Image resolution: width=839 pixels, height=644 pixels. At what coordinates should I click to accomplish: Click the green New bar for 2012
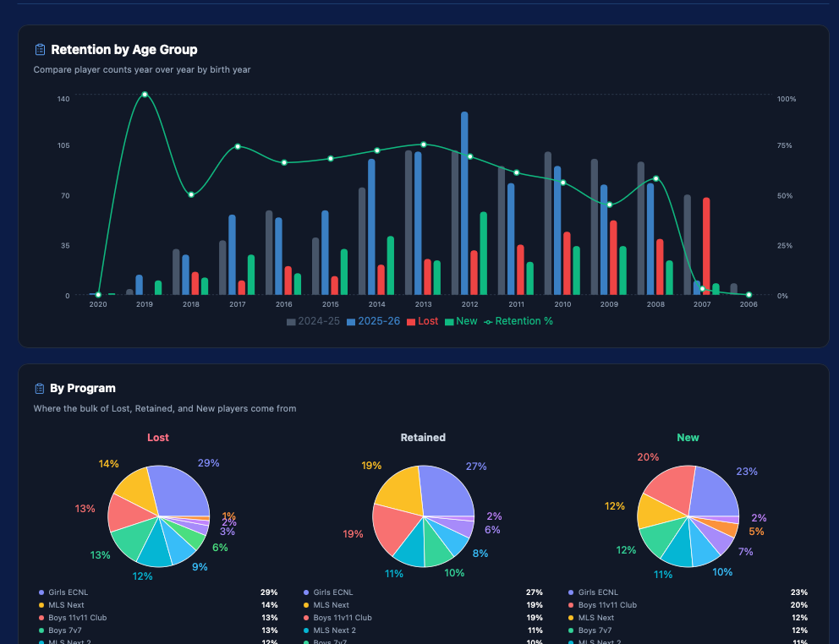click(x=484, y=252)
